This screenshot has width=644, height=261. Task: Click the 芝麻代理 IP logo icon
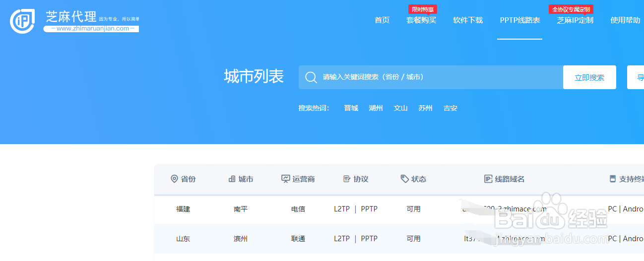pos(22,21)
